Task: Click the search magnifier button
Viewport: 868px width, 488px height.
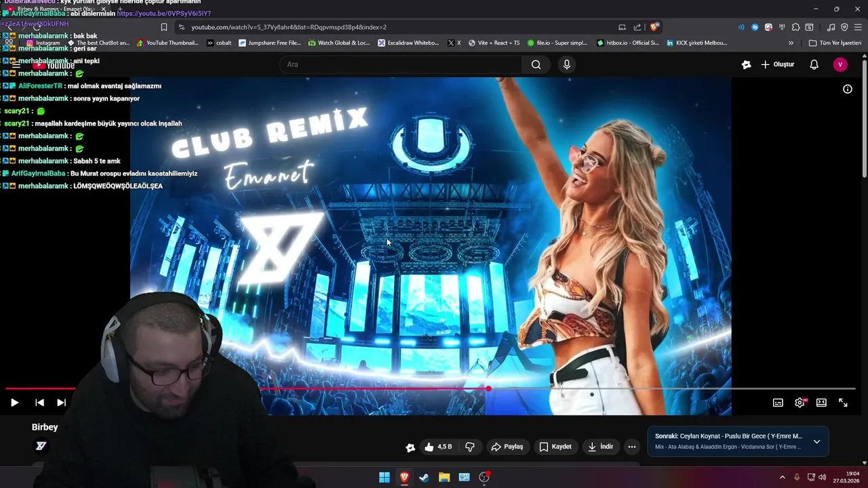Action: tap(536, 64)
